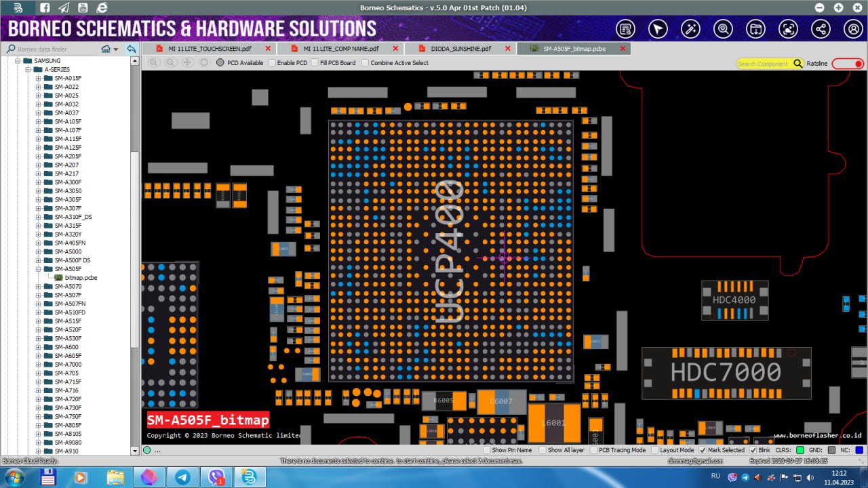The height and width of the screenshot is (488, 868).
Task: Click the zoom out toolbar icon
Action: click(171, 62)
